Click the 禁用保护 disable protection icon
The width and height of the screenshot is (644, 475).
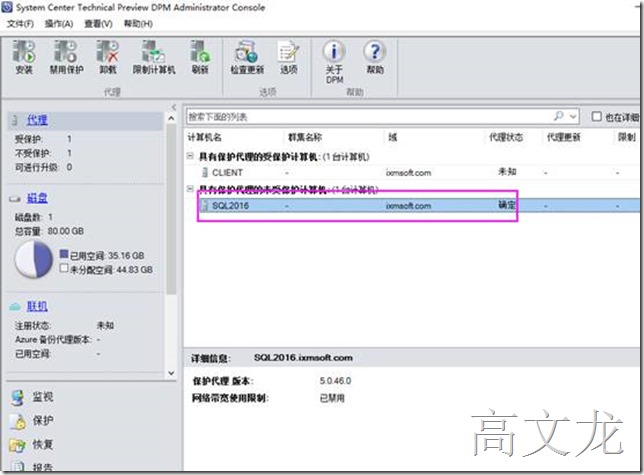click(x=66, y=51)
